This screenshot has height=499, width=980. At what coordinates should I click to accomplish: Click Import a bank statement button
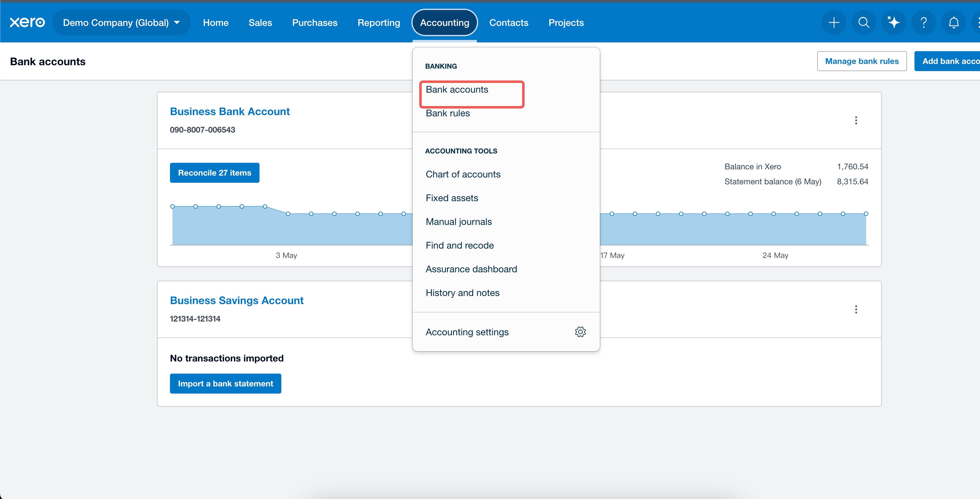225,383
